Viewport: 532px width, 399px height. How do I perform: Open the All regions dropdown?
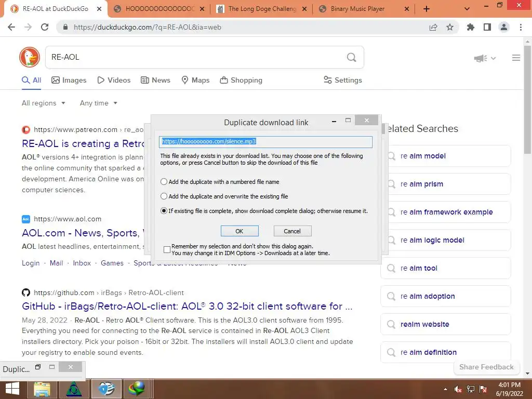coord(44,103)
